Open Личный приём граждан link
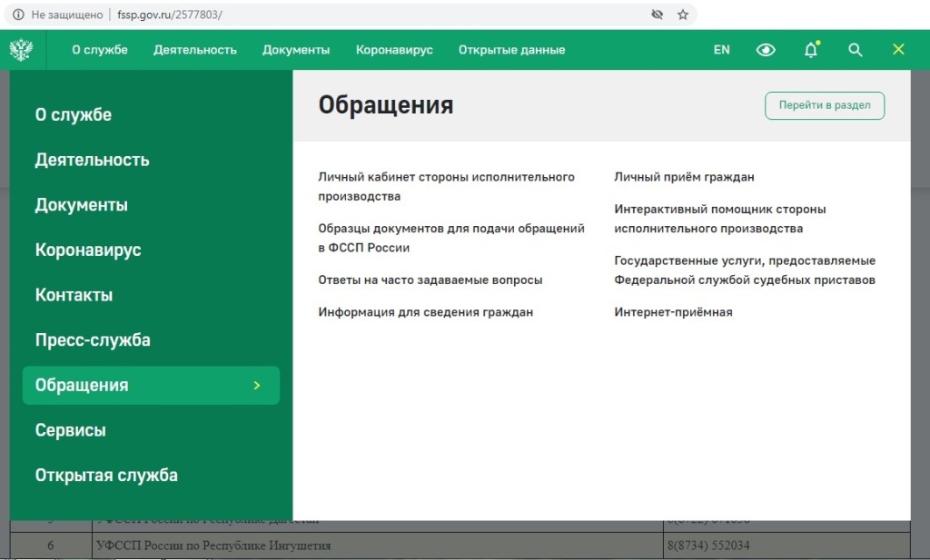 [684, 177]
